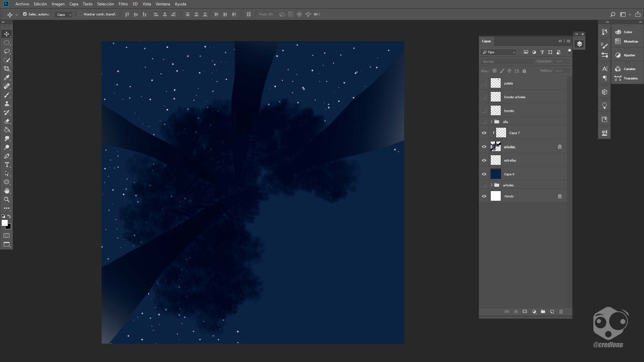Screen dimensions: 644x362
Task: Show the paleta layer
Action: (484, 83)
